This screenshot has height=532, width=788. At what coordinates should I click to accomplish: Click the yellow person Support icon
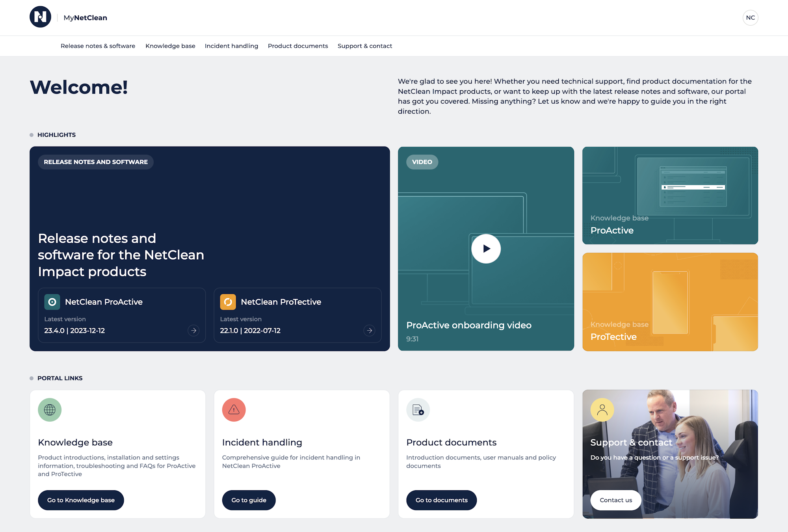click(x=602, y=410)
